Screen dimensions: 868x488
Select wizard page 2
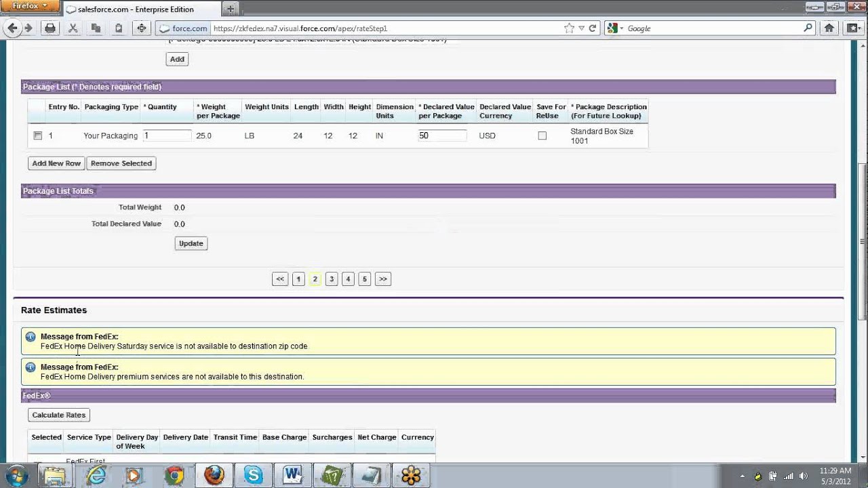tap(315, 279)
